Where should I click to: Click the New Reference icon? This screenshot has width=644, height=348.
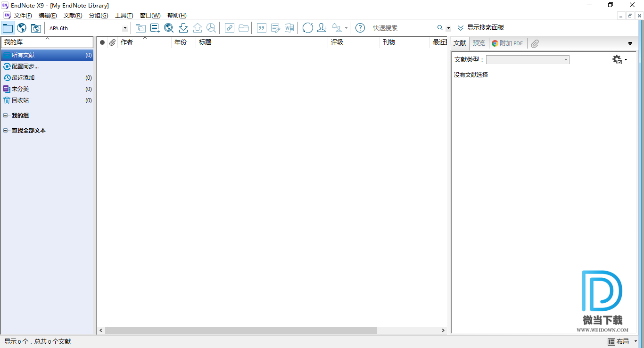tap(155, 28)
